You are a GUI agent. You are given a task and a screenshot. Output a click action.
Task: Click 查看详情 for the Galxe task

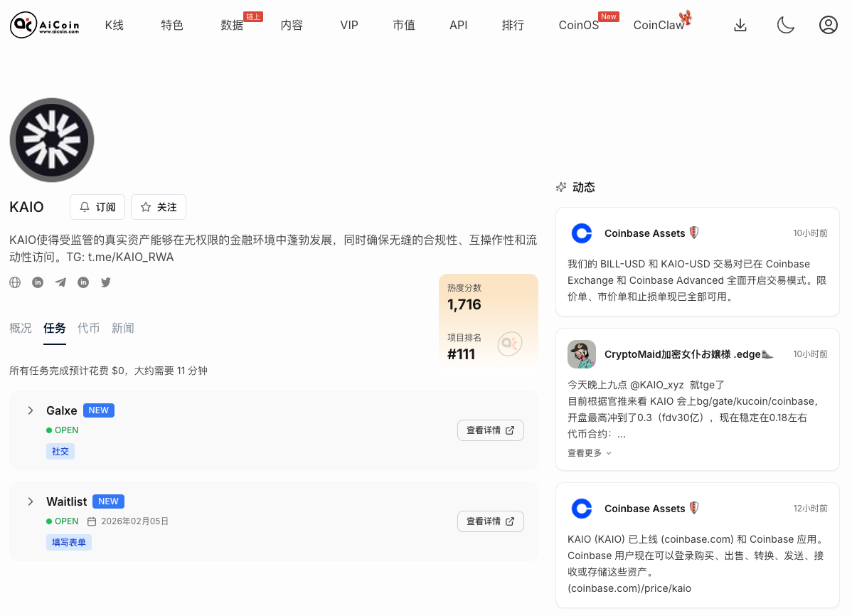(x=491, y=430)
